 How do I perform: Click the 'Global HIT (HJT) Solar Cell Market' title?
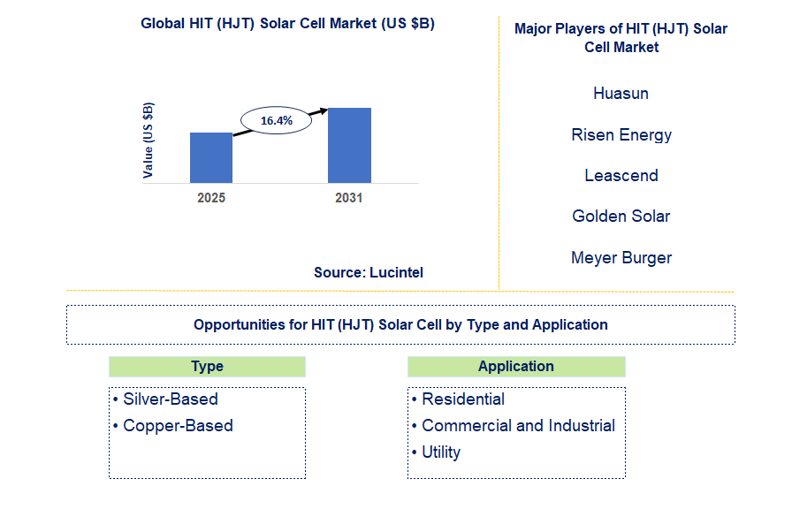pyautogui.click(x=287, y=23)
